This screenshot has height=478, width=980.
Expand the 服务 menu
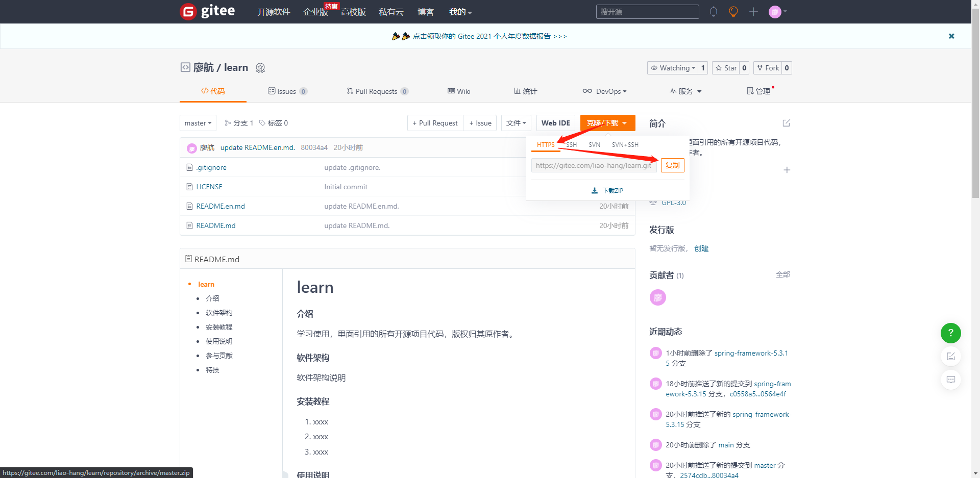click(x=685, y=91)
